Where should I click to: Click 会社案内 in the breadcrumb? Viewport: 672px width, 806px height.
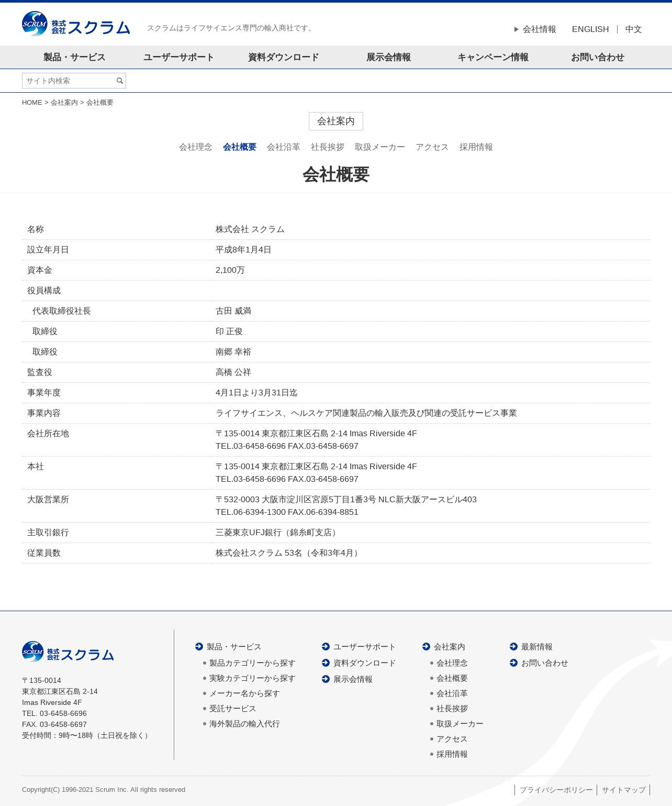tap(64, 103)
